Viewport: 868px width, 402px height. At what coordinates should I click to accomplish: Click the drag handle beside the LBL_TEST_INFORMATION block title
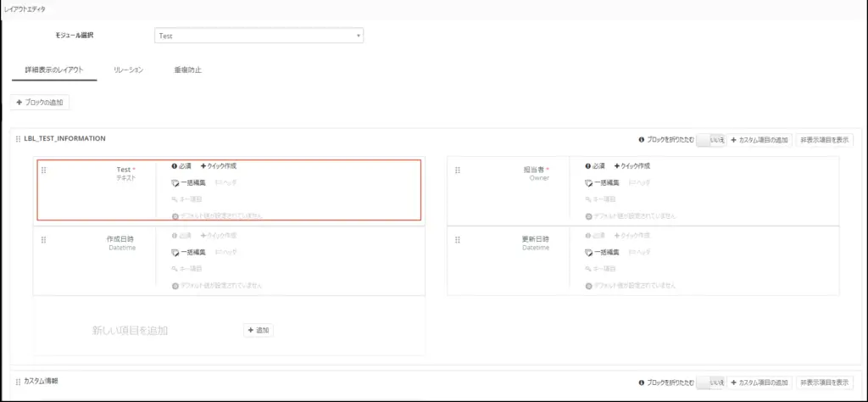click(19, 138)
